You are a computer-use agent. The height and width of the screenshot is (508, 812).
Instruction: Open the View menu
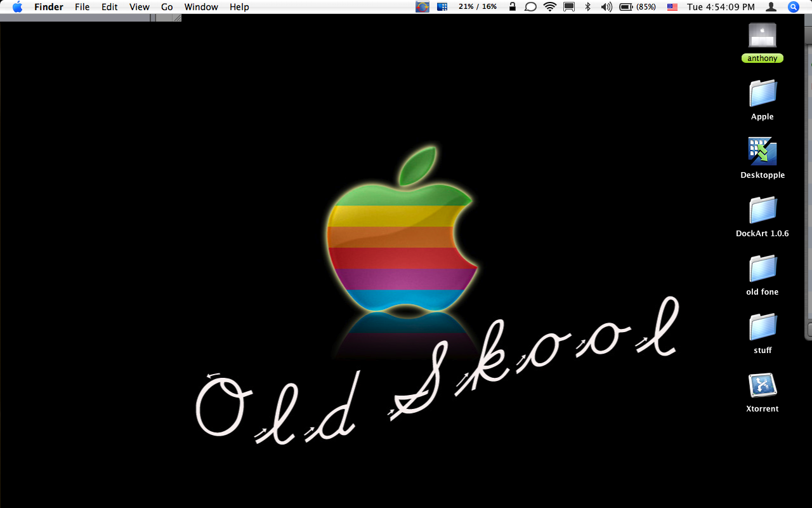(x=140, y=7)
